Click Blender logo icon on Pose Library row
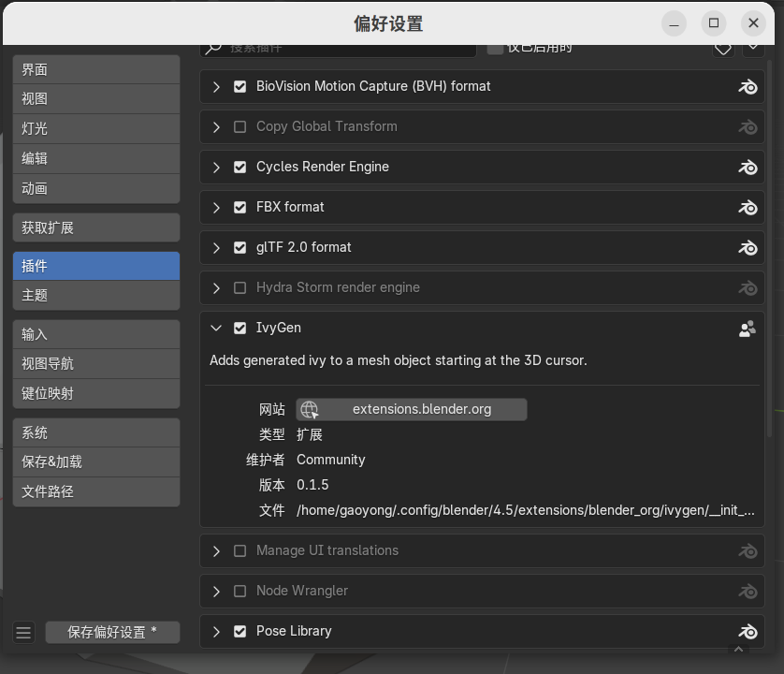784x674 pixels. coord(748,632)
